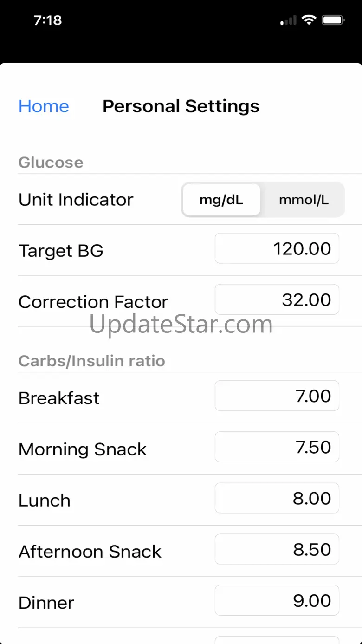Focus the Dinner ratio input showing 9.00

pyautogui.click(x=277, y=600)
